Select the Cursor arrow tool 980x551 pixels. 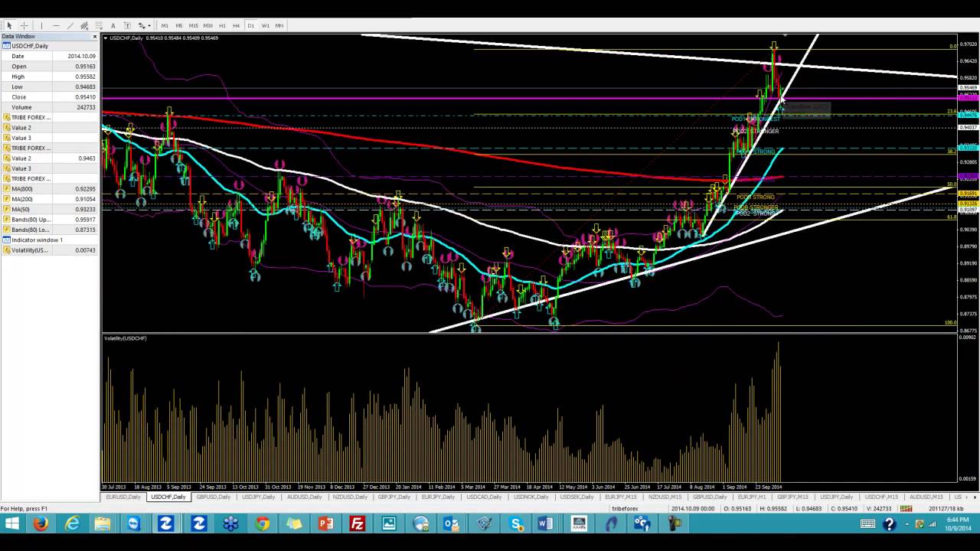[x=9, y=25]
